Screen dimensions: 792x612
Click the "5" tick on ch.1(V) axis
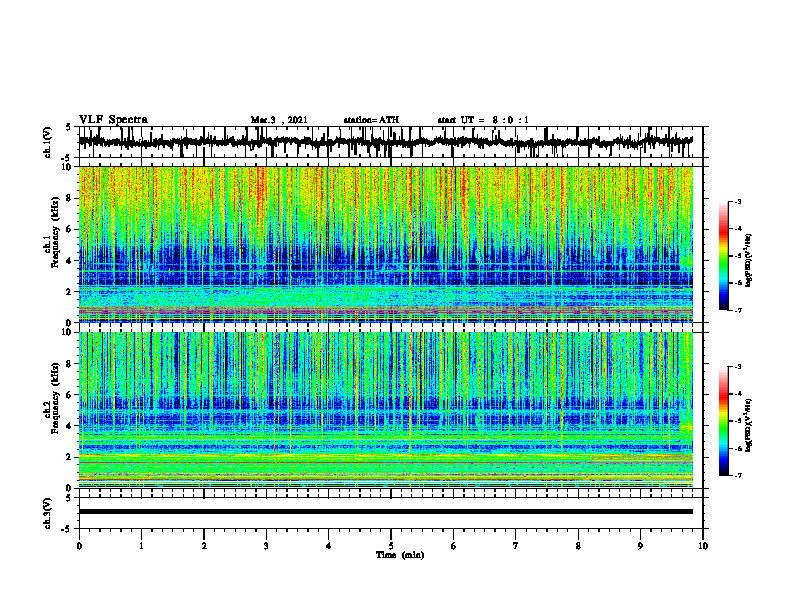click(68, 128)
